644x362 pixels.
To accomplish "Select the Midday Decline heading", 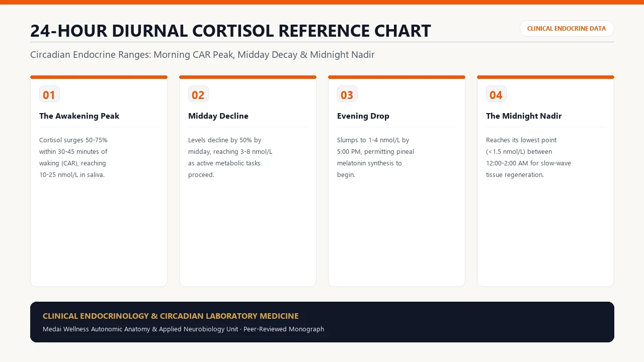I will click(218, 116).
